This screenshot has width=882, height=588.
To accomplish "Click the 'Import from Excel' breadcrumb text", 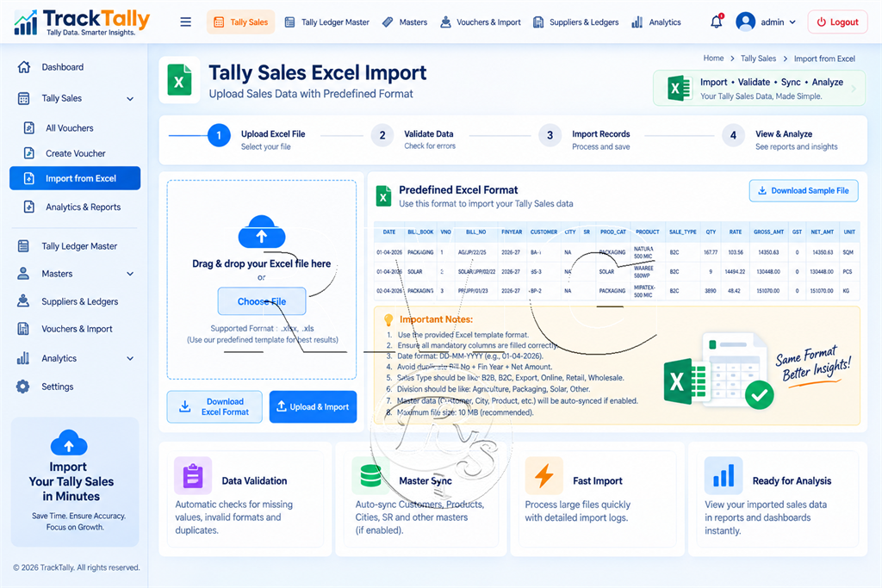I will pyautogui.click(x=824, y=59).
